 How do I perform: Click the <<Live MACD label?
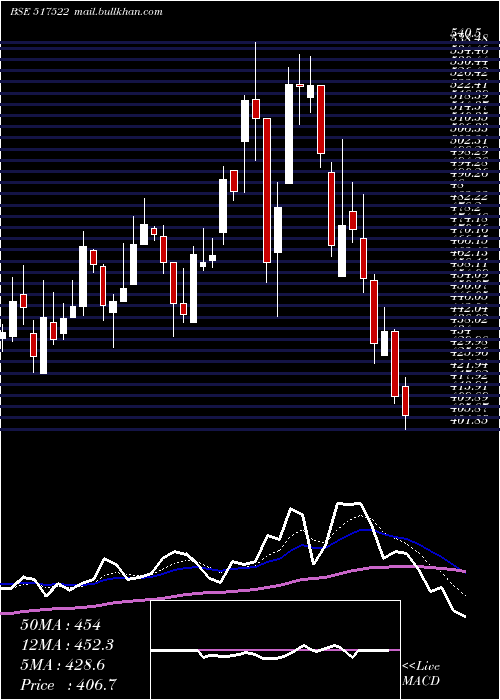pos(421,674)
